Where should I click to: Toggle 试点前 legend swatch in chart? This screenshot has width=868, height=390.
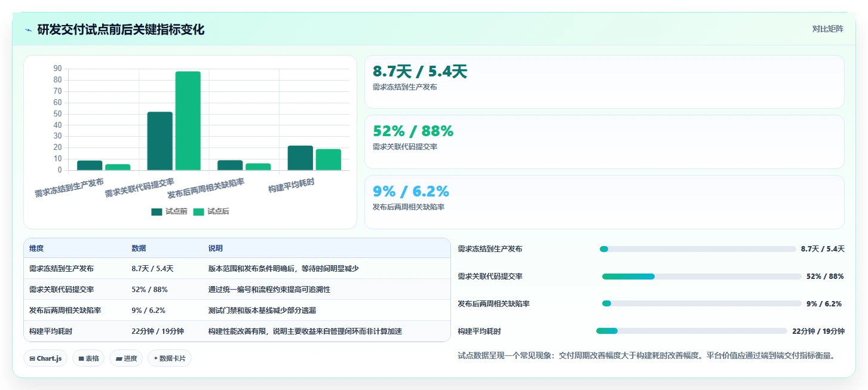click(157, 211)
